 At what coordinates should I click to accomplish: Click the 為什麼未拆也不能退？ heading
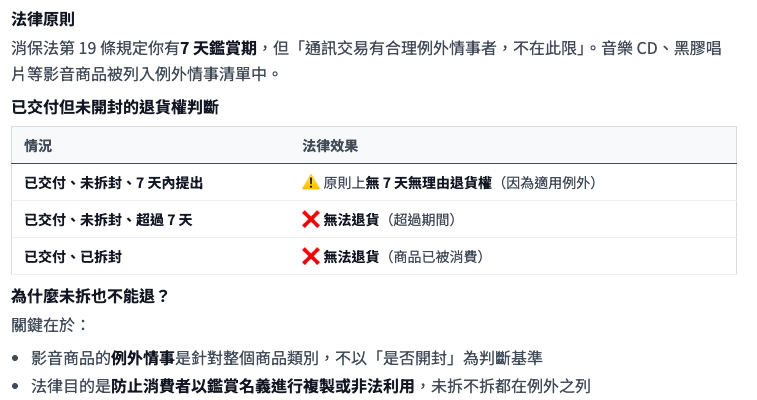[x=90, y=296]
